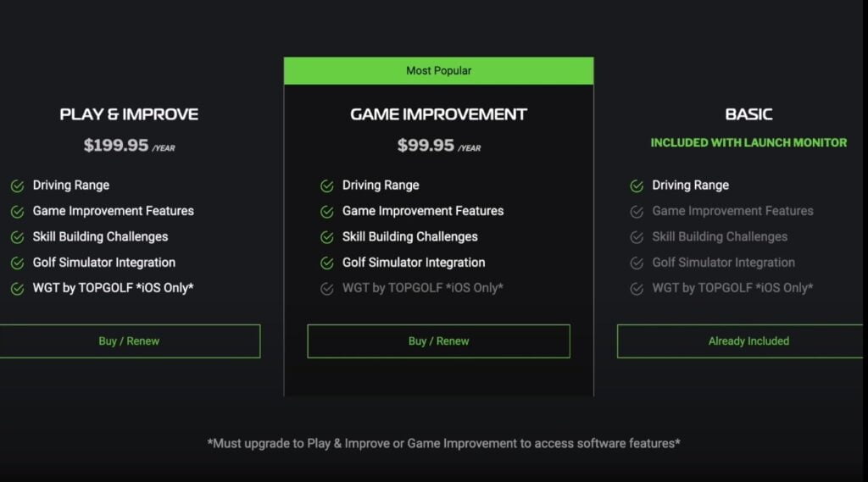Click check icon for Play & Improve Golf Simulator Integration
Image resolution: width=868 pixels, height=482 pixels.
[17, 263]
